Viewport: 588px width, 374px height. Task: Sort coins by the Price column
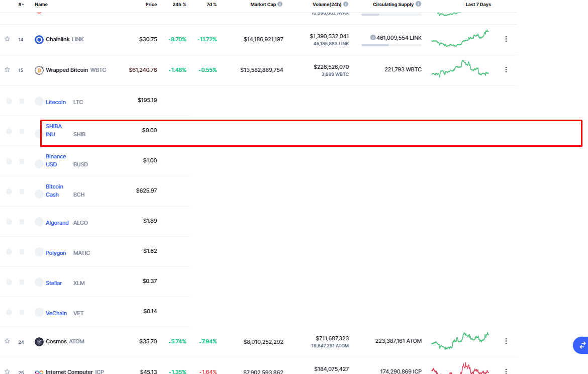(x=151, y=5)
